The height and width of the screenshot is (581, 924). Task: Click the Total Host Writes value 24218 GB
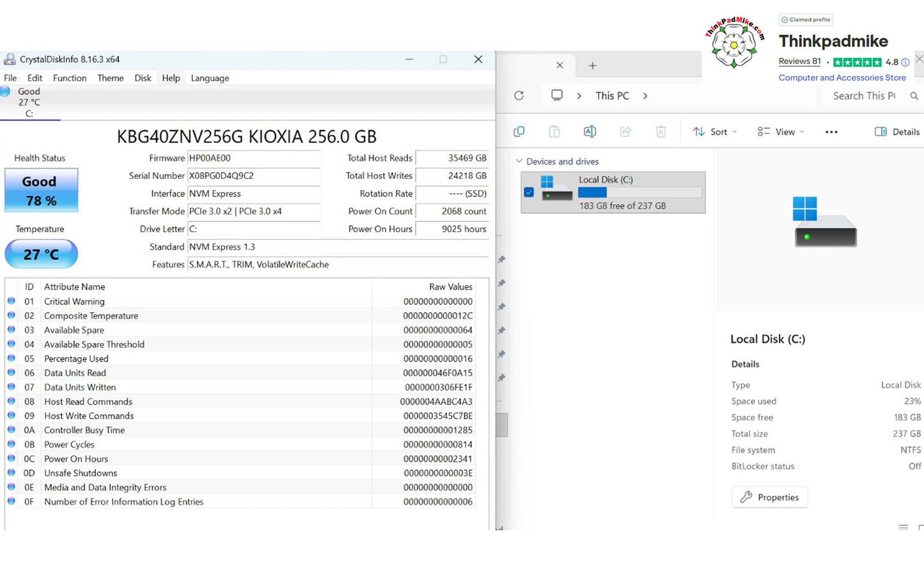coord(452,175)
